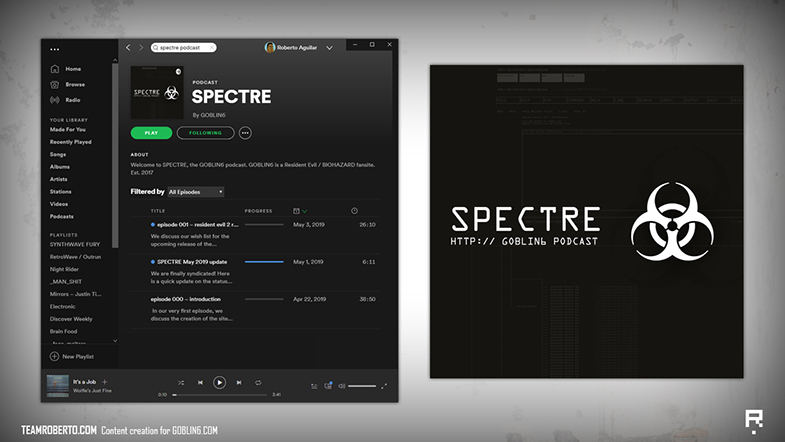Open the play queue icon

[x=314, y=386]
